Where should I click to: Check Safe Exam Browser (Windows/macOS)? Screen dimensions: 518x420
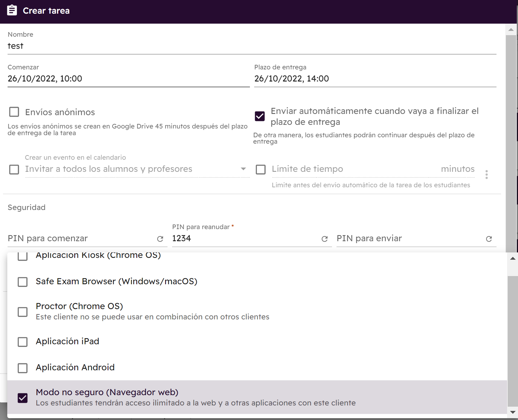pyautogui.click(x=23, y=282)
